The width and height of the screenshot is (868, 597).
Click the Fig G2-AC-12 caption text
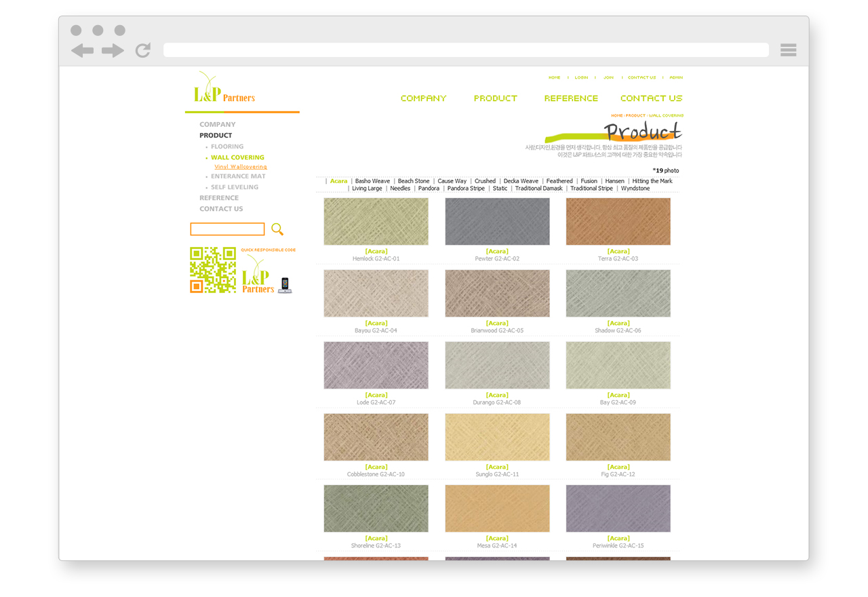coord(618,474)
